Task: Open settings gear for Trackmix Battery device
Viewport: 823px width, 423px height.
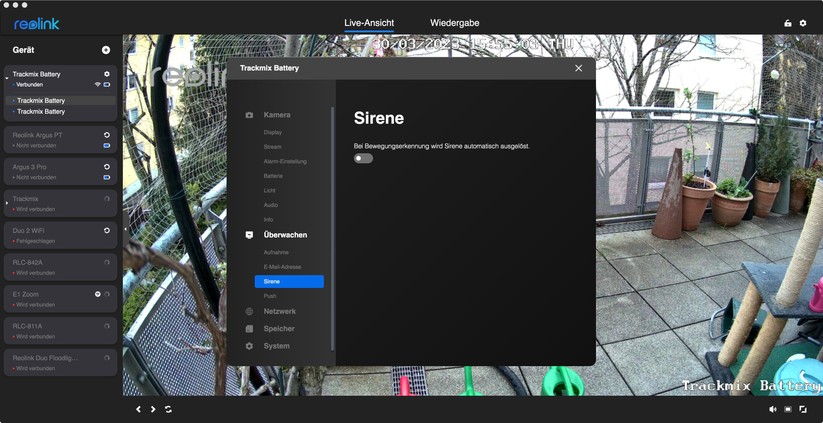Action: coord(107,74)
